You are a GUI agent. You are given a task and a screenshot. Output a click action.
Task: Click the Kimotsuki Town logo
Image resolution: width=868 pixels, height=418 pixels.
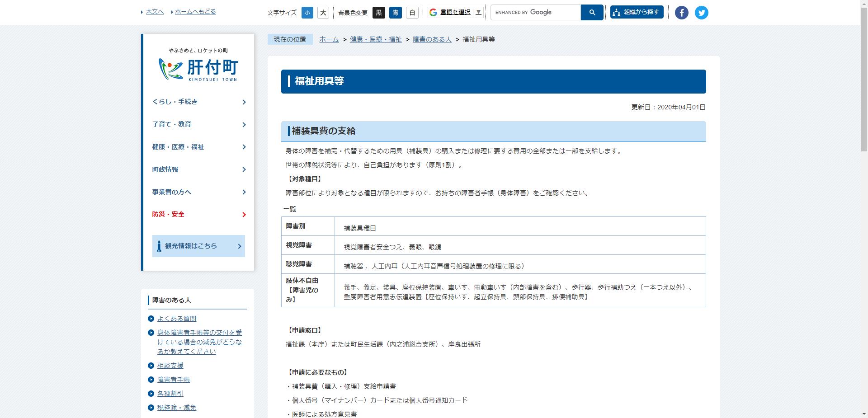(198, 69)
